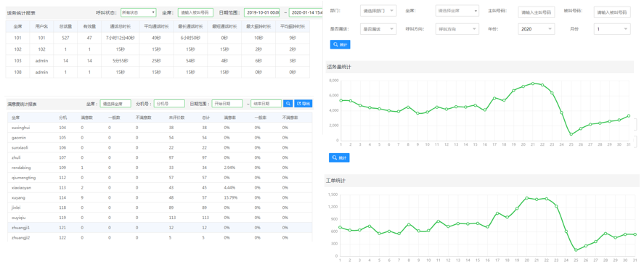Click the gaomin row name
The width and height of the screenshot is (644, 267).
pyautogui.click(x=19, y=137)
